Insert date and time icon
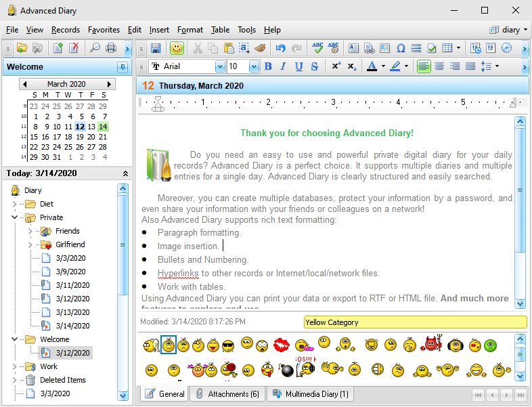The image size is (532, 407). (475, 48)
